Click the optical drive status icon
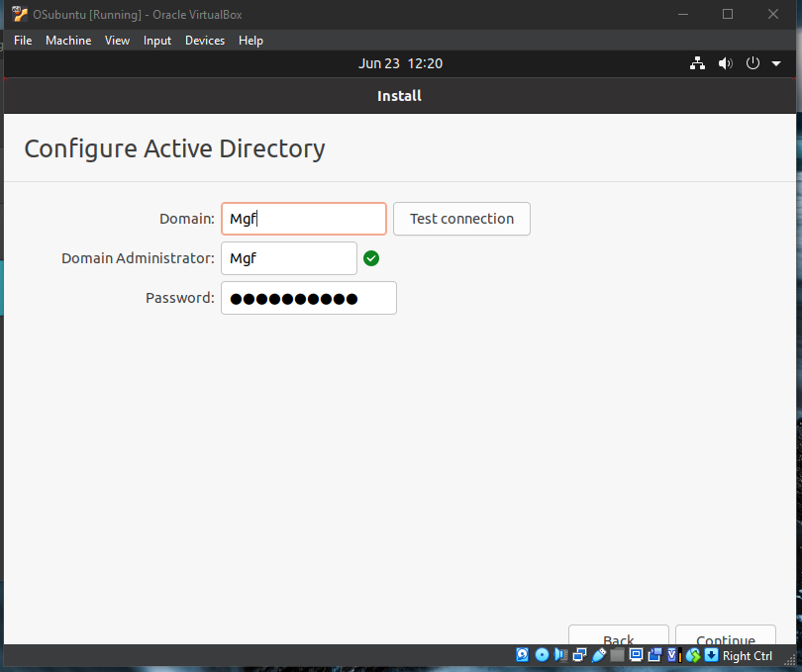This screenshot has width=802, height=672. pos(542,655)
